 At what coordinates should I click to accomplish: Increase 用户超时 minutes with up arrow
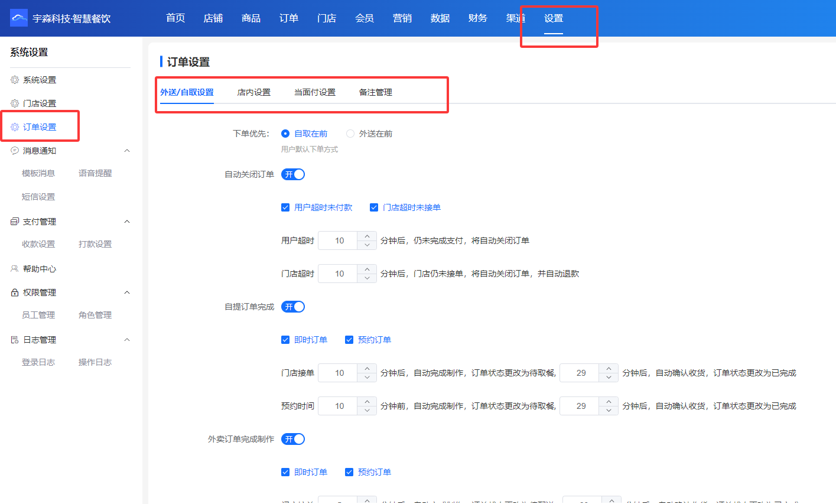[367, 236]
